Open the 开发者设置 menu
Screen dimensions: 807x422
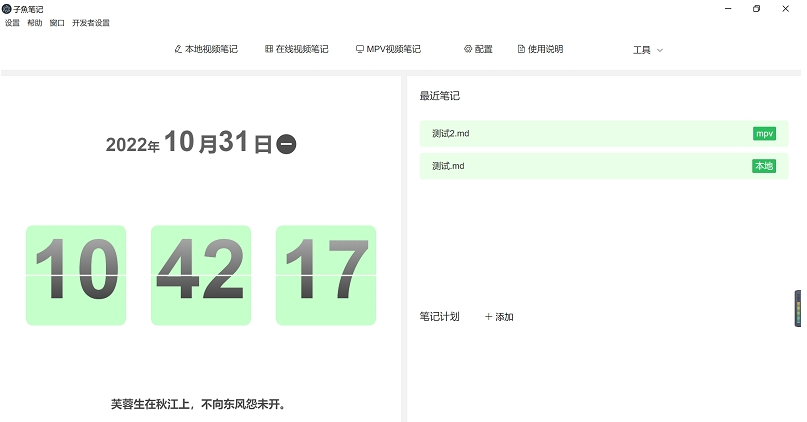[x=91, y=23]
